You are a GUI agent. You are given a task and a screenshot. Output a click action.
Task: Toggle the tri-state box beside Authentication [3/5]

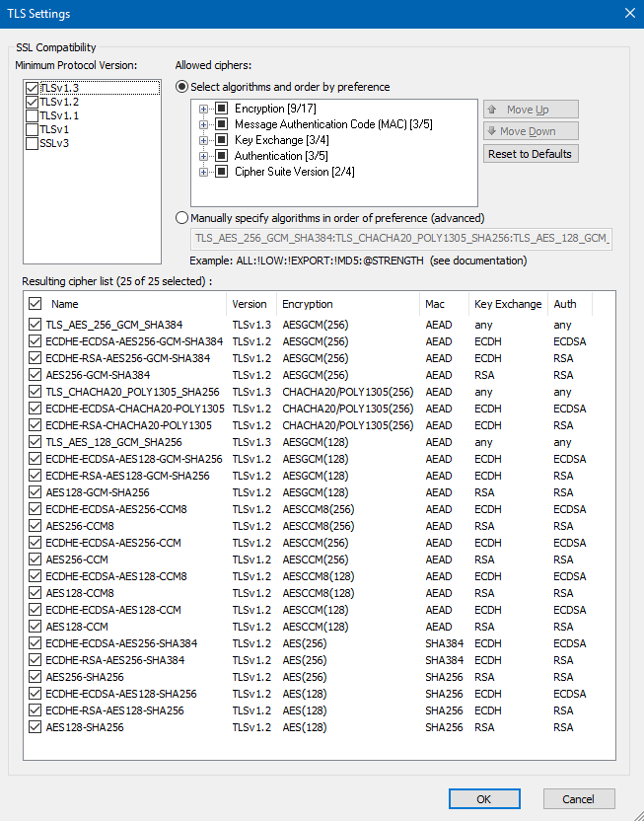click(x=221, y=156)
